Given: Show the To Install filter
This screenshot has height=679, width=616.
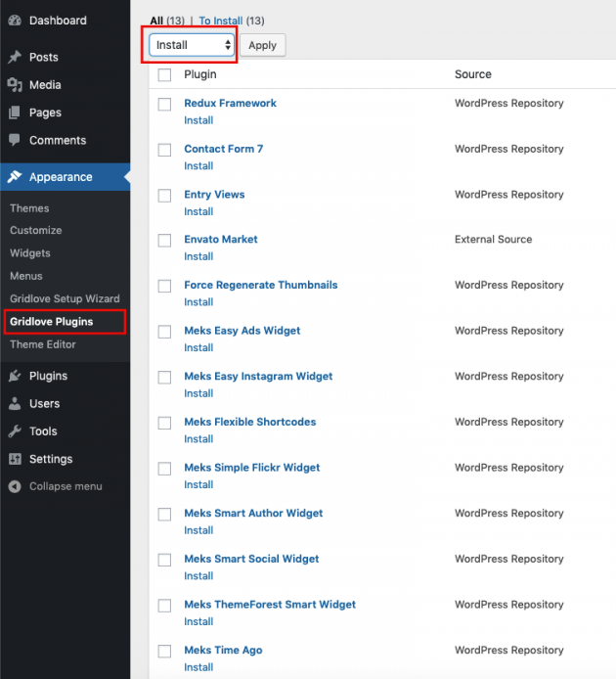Looking at the screenshot, I should 221,21.
